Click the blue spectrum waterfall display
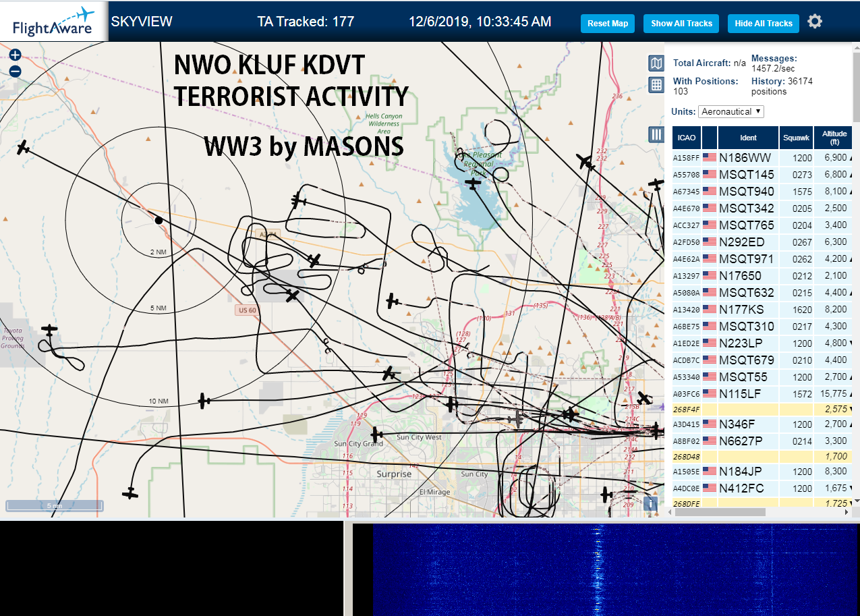 point(616,569)
